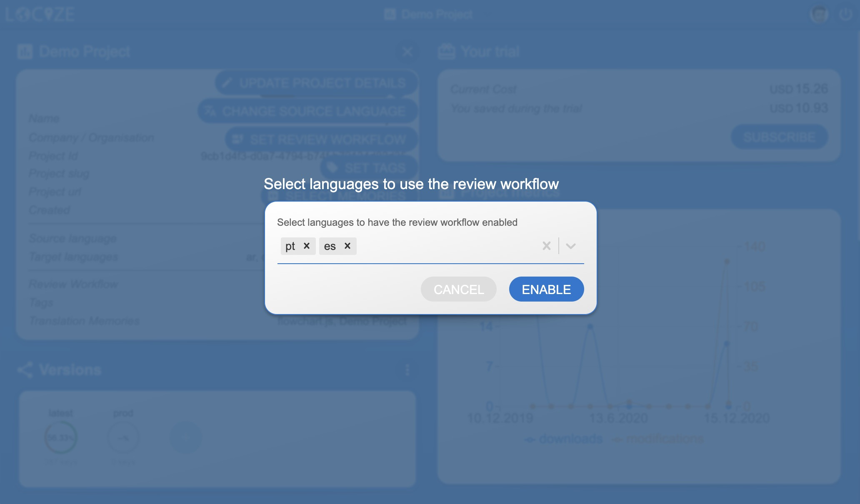Open the Versions three-dot menu
This screenshot has height=504, width=860.
(x=407, y=370)
